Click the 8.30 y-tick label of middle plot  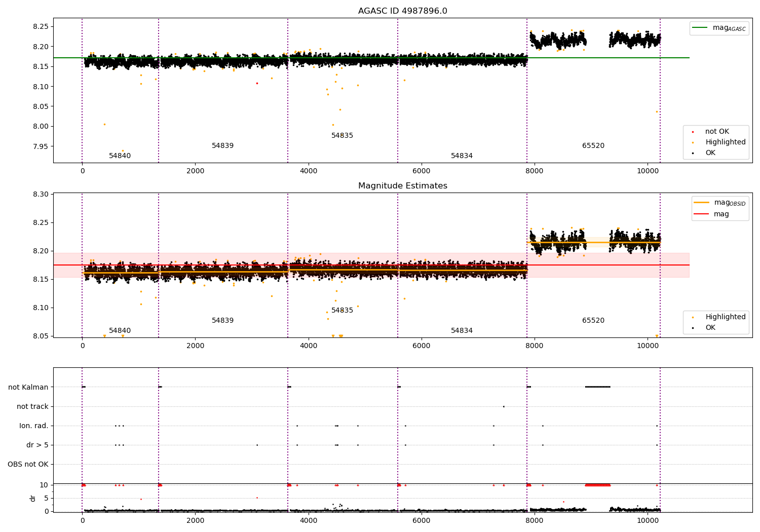click(x=40, y=195)
